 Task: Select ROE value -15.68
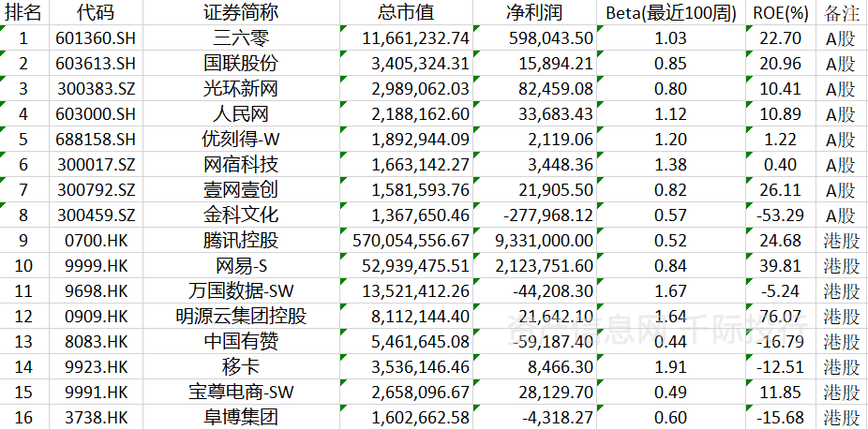(780, 417)
